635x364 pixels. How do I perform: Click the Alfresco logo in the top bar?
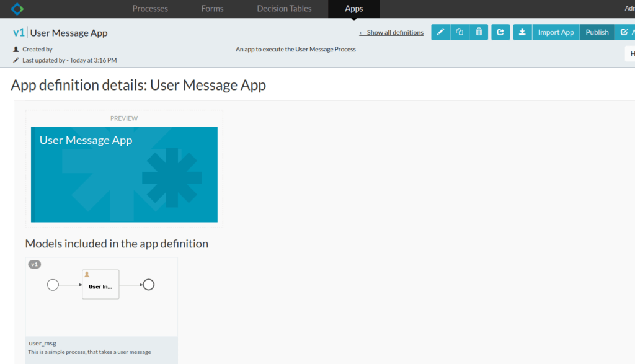tap(17, 9)
